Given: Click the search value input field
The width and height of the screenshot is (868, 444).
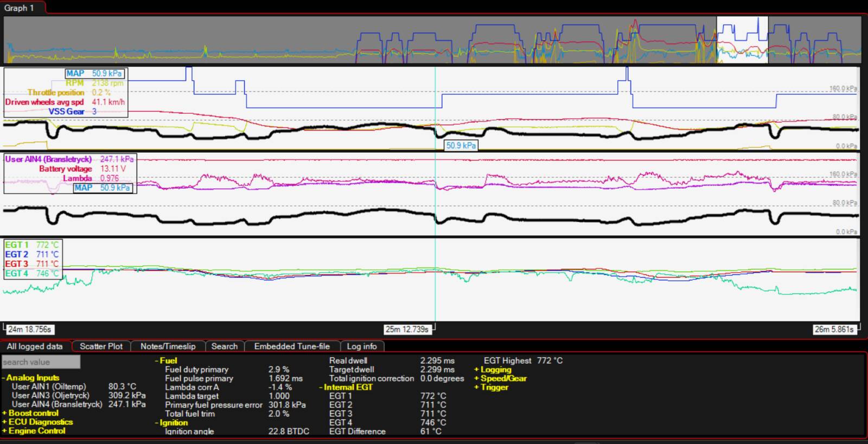Looking at the screenshot, I should click(x=41, y=362).
